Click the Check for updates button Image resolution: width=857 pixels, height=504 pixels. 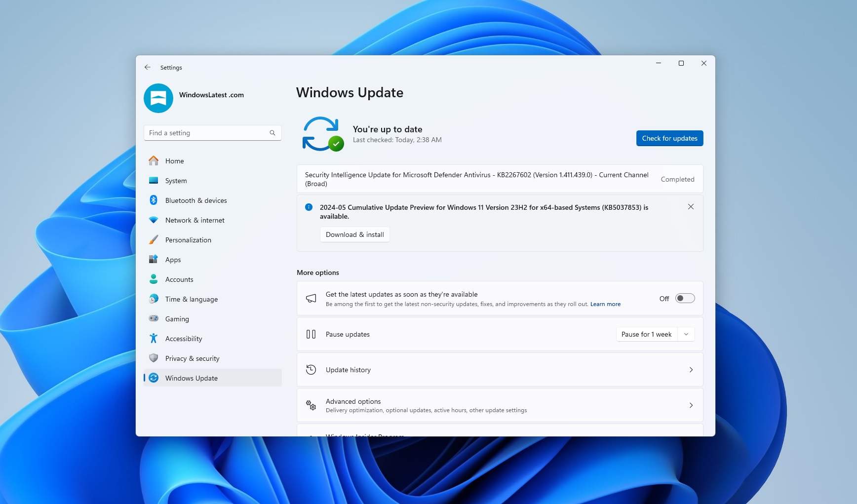[669, 138]
